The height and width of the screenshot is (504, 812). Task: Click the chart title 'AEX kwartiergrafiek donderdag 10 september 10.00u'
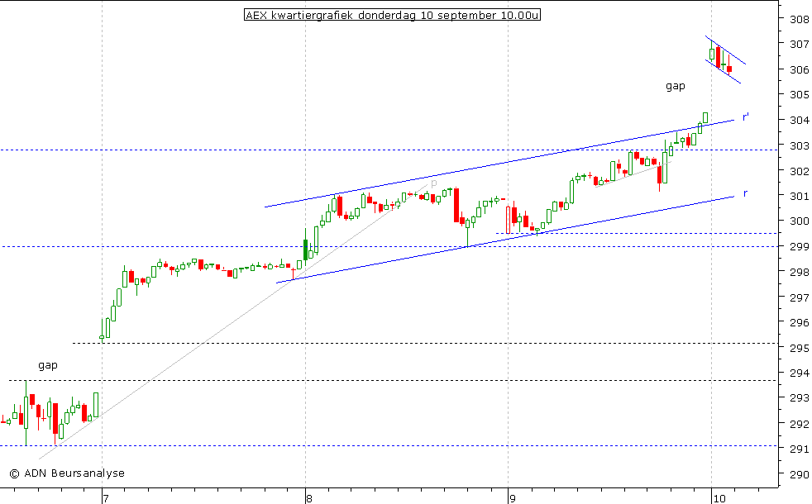click(x=392, y=15)
